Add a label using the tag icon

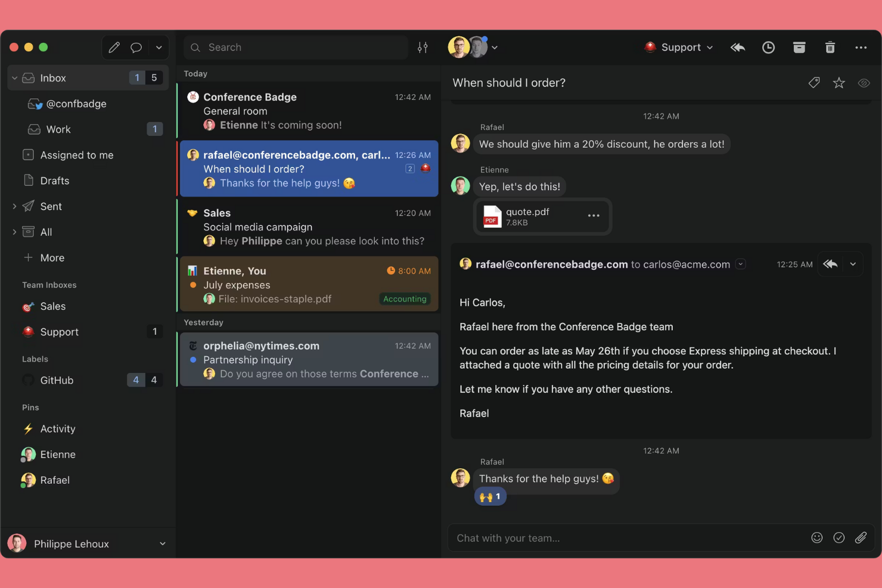pyautogui.click(x=814, y=83)
